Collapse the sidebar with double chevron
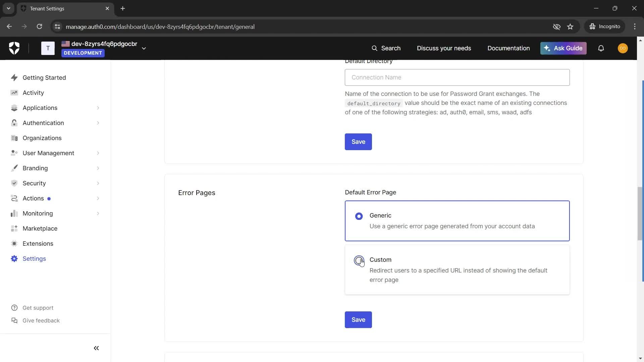Viewport: 644px width, 362px height. click(96, 348)
